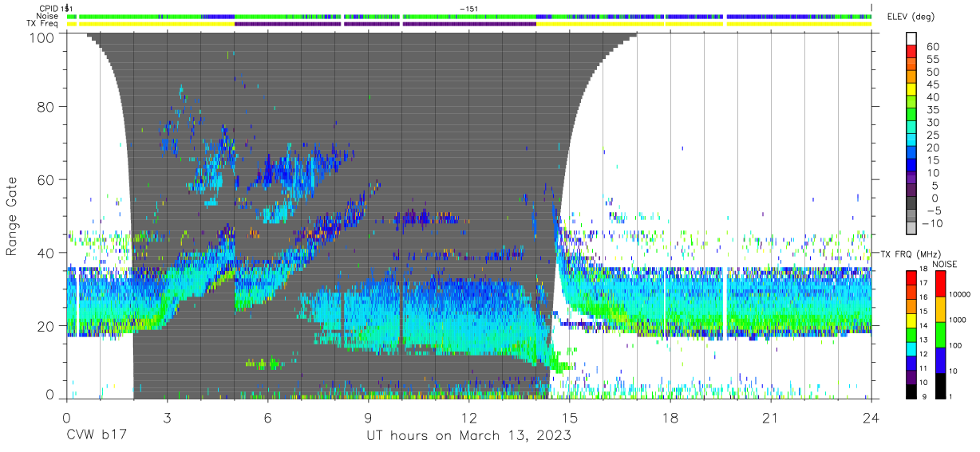The image size is (980, 452).
Task: Click the 'Noise' row label at top left
Action: (47, 16)
